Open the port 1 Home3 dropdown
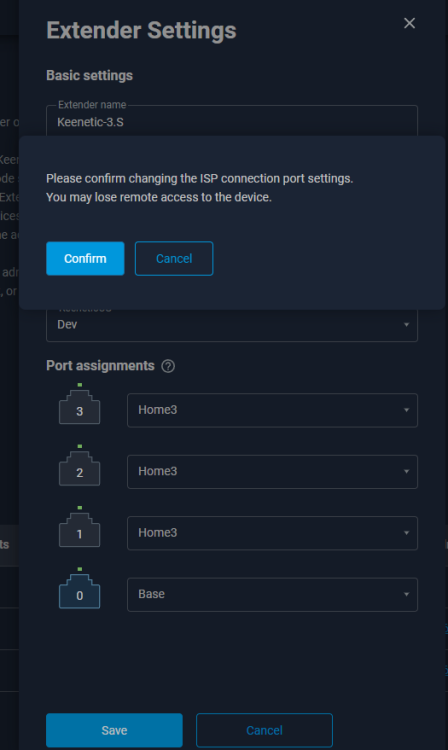Viewport: 448px width, 750px height. [x=272, y=533]
